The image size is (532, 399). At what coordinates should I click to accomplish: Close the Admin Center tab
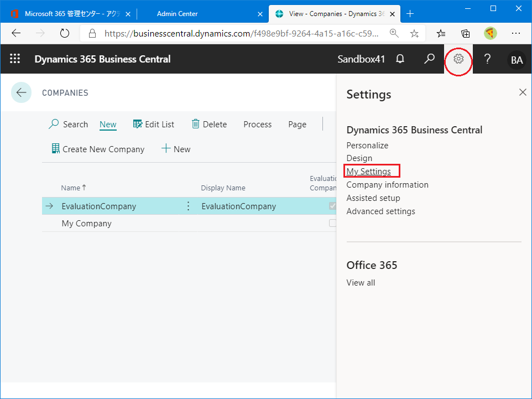pos(260,14)
